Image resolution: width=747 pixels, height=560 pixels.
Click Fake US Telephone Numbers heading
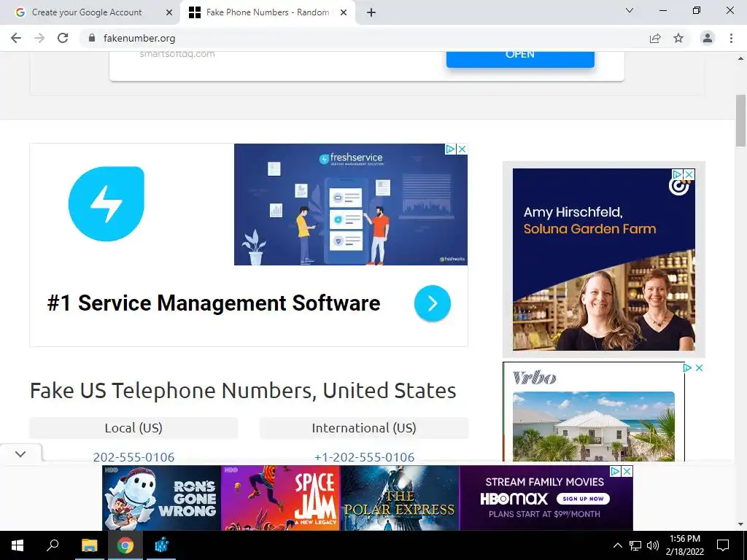(243, 391)
